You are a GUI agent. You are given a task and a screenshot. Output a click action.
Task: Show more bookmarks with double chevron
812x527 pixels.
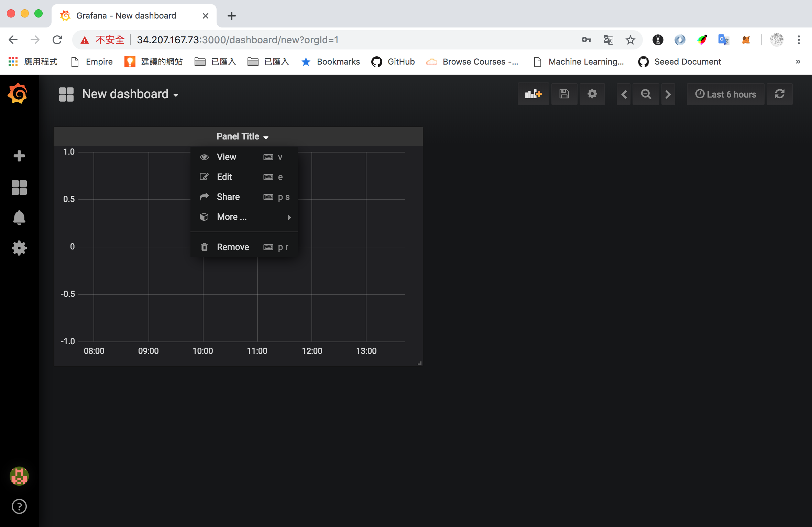[x=798, y=62]
